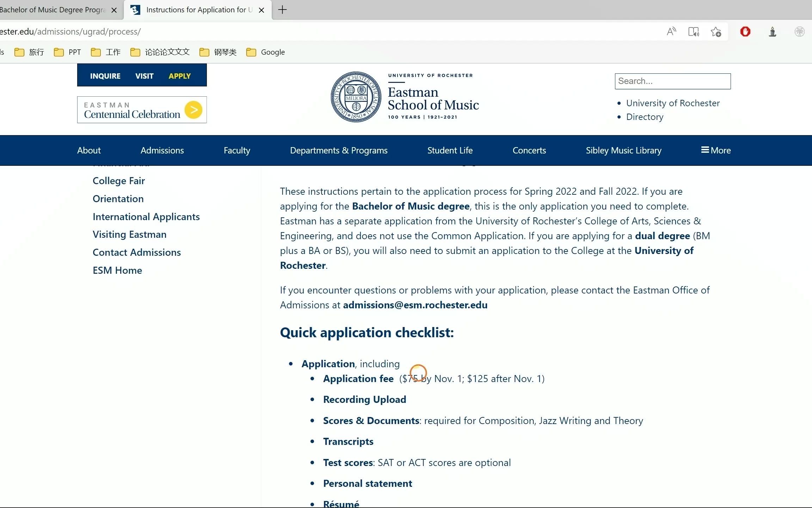Close the Instructions for Application tab
The width and height of the screenshot is (812, 508).
pyautogui.click(x=262, y=10)
